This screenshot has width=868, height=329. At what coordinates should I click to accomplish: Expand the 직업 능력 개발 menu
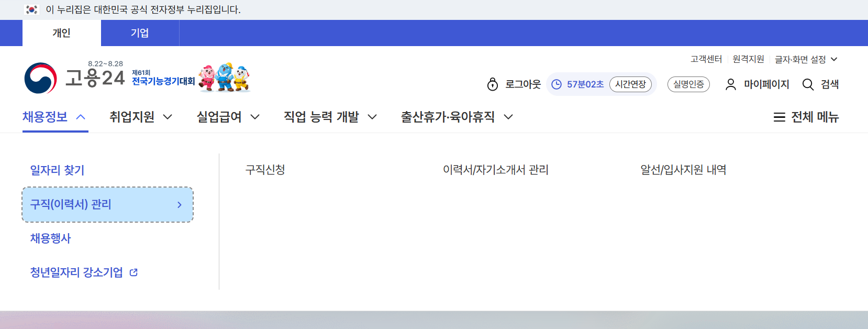(x=330, y=117)
